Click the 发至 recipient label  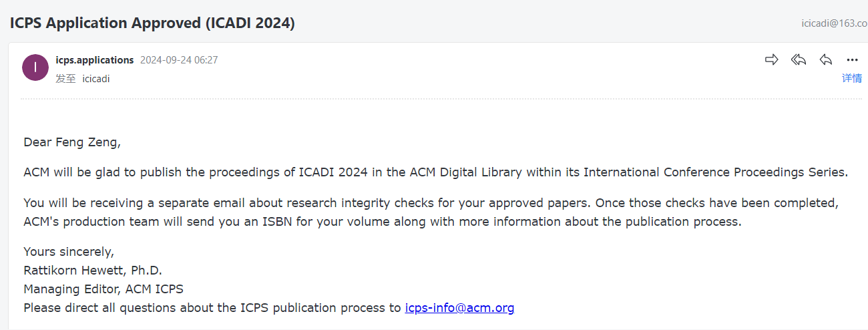tap(65, 79)
